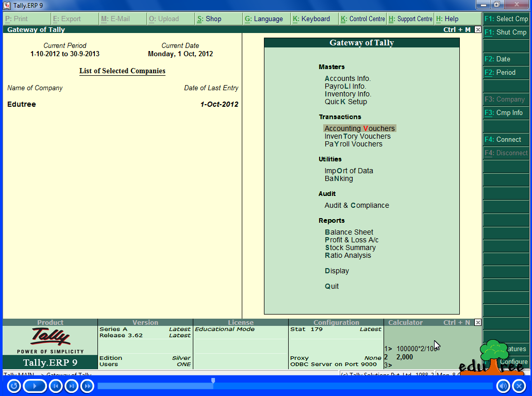
Task: Click F4: Disconnect button
Action: [x=506, y=153]
